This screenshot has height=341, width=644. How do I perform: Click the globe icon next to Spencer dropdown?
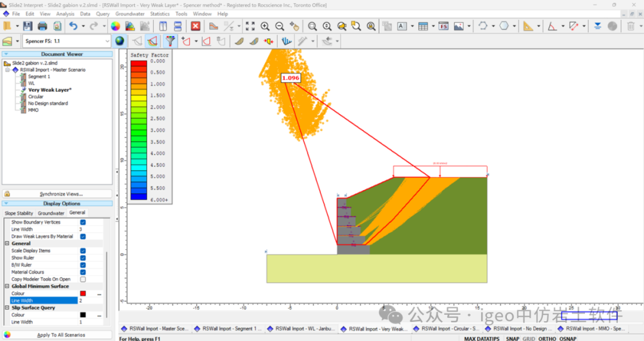pos(119,41)
